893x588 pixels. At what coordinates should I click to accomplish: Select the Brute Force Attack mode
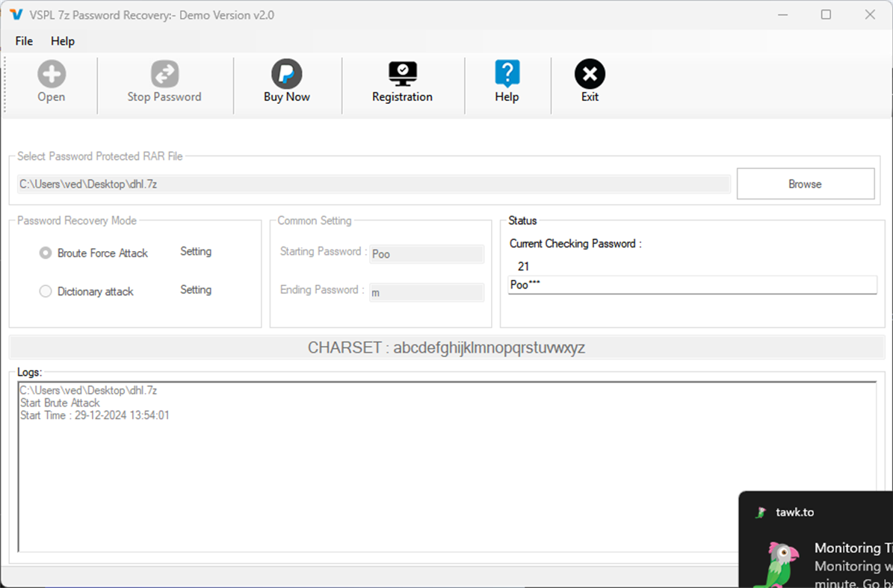tap(45, 253)
